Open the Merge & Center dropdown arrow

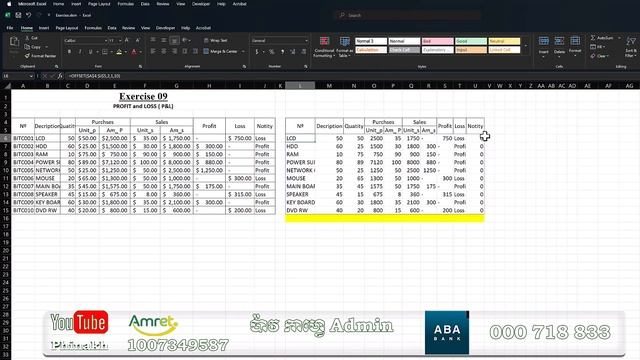(x=243, y=51)
